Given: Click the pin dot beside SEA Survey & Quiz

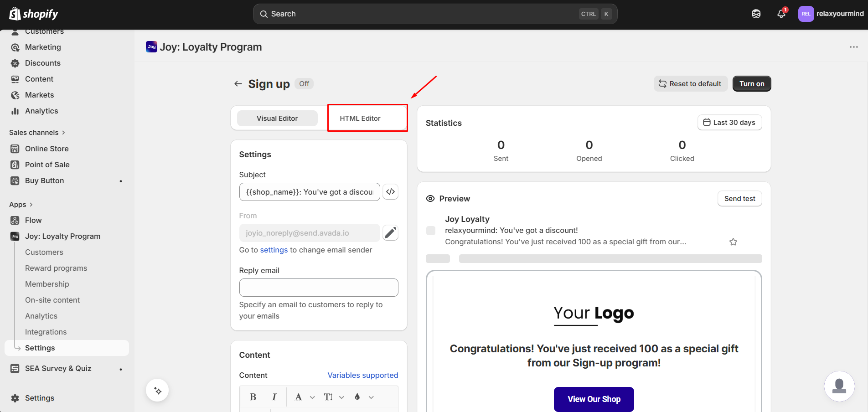Looking at the screenshot, I should (121, 369).
